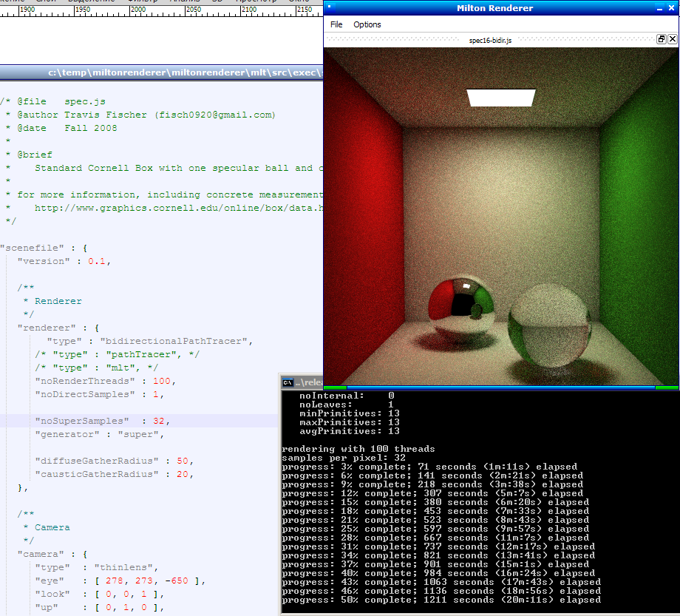Open the Milton Renderer system menu icon
This screenshot has height=616, width=680.
(330, 7)
